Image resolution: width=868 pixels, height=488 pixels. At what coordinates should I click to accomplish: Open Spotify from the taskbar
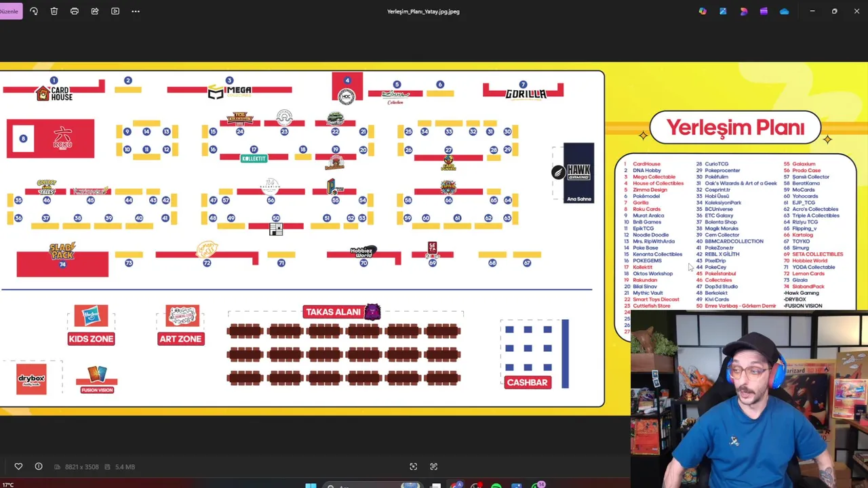point(496,485)
